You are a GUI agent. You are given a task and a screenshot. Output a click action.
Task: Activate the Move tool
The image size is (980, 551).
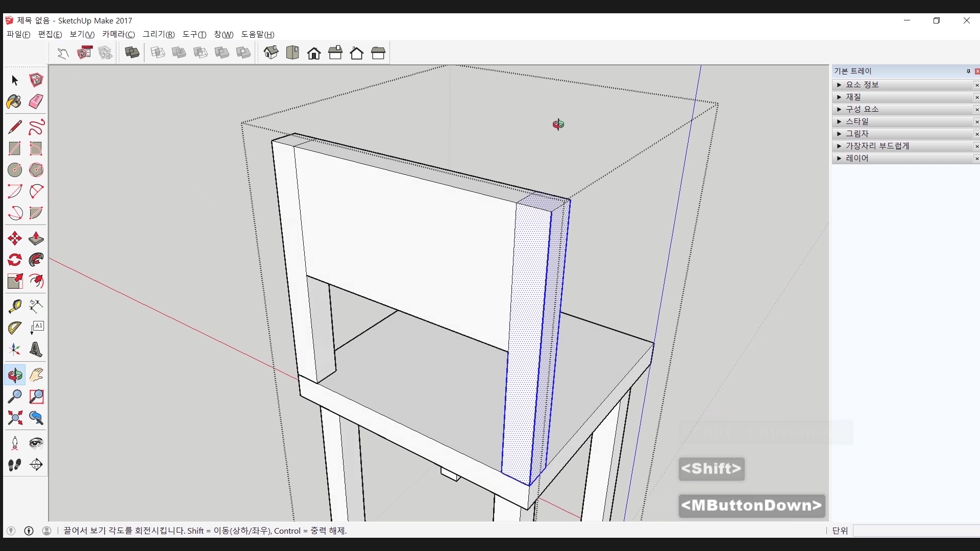[14, 238]
